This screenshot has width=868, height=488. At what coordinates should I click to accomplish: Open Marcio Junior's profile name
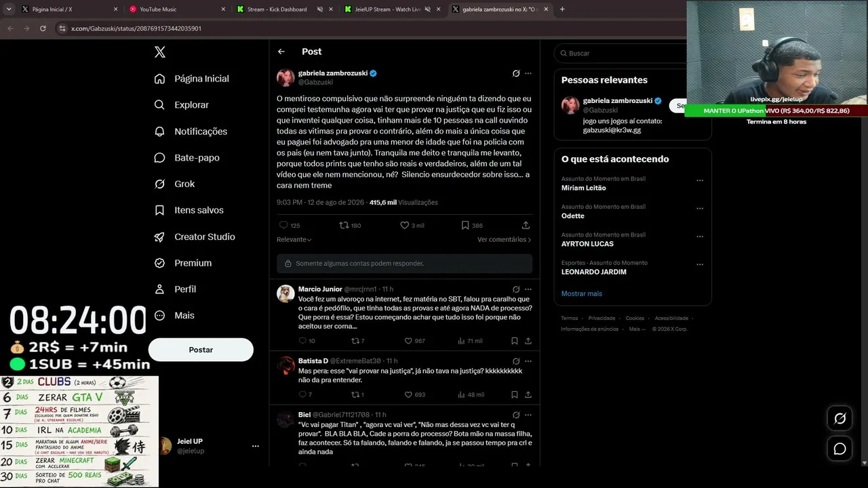click(320, 289)
